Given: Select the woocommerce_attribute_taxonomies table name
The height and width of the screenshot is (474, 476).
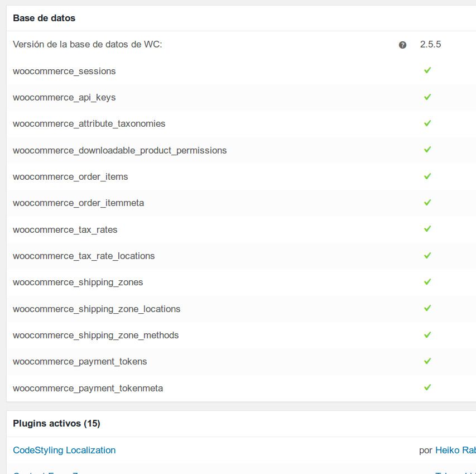Looking at the screenshot, I should pos(89,123).
